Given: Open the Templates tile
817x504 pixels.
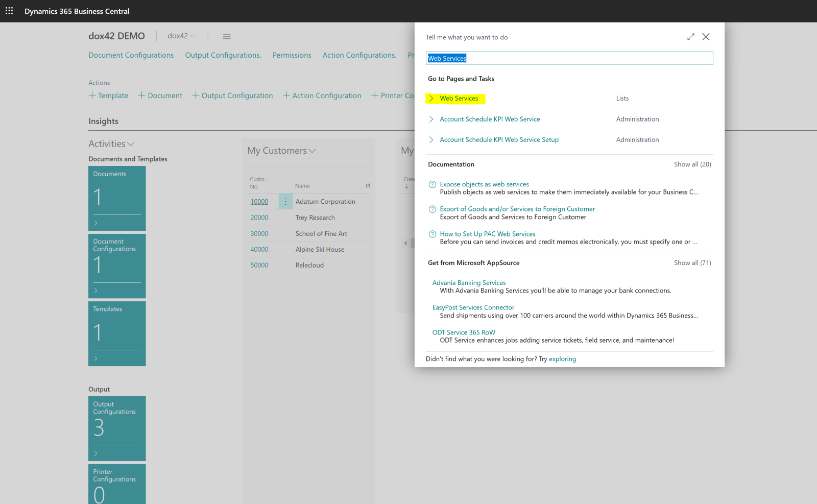Looking at the screenshot, I should point(117,333).
